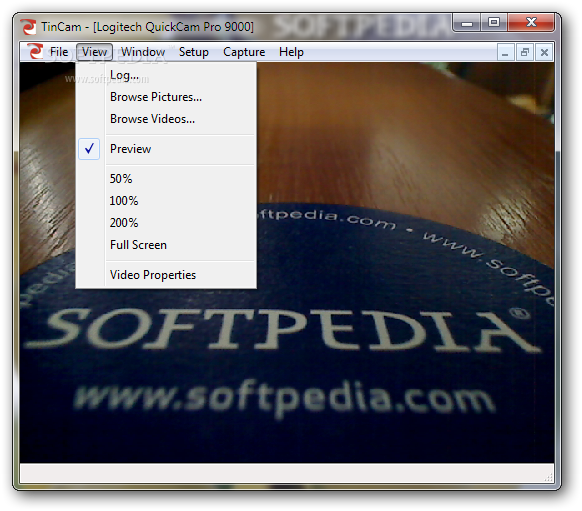The image size is (582, 511).
Task: Open the Window menu
Action: 143,52
